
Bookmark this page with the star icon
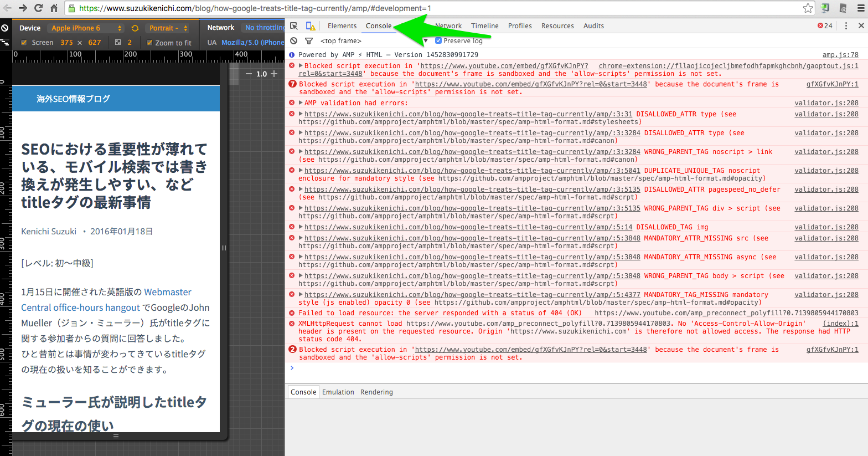[808, 8]
